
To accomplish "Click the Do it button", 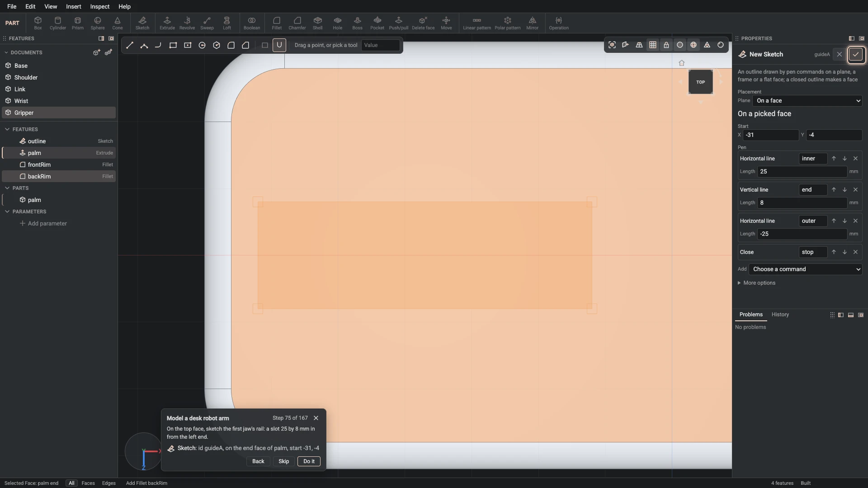I will pos(309,461).
